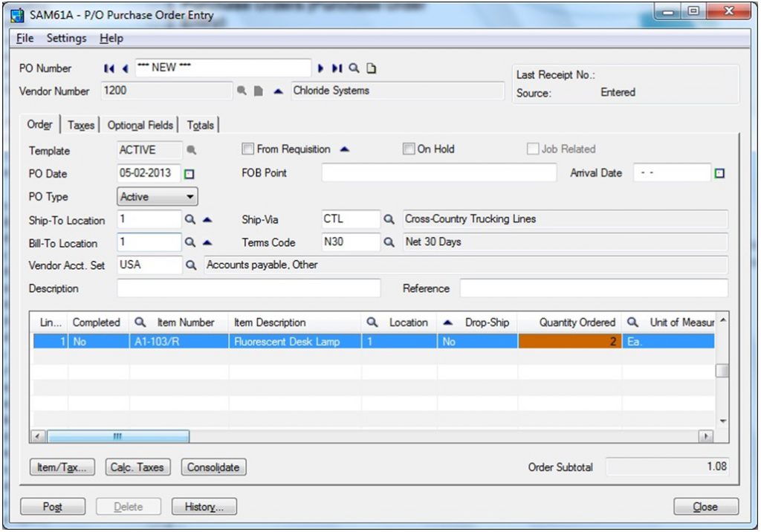Open the Arrival Date calendar icon
This screenshot has width=761, height=532.
click(x=719, y=172)
